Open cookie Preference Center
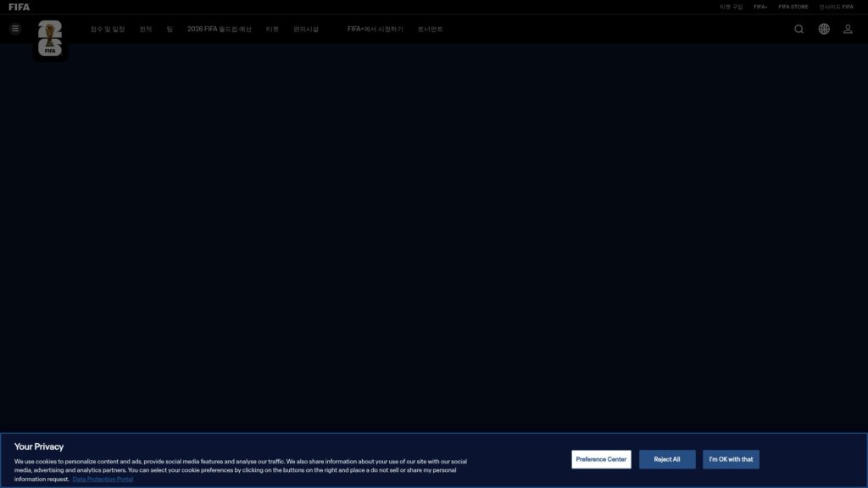Viewport: 868px width, 488px height. click(x=601, y=459)
